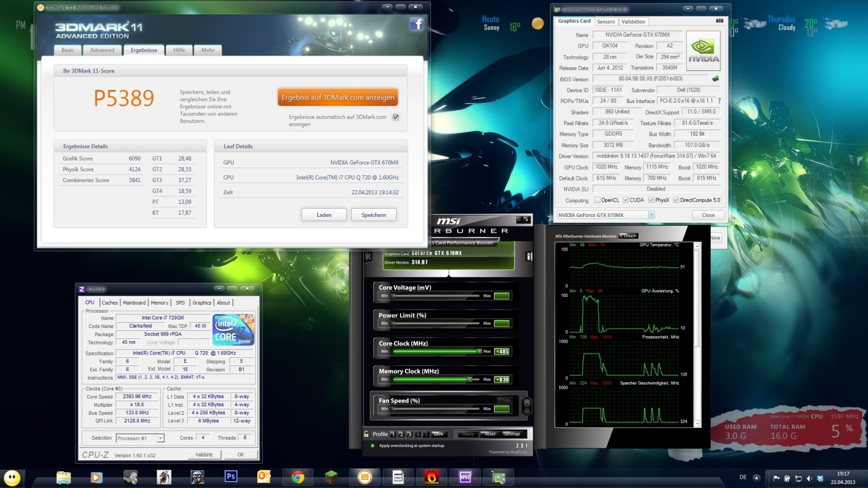868x488 pixels.
Task: Click NVIDIA logo in GPU-Z
Action: [703, 51]
